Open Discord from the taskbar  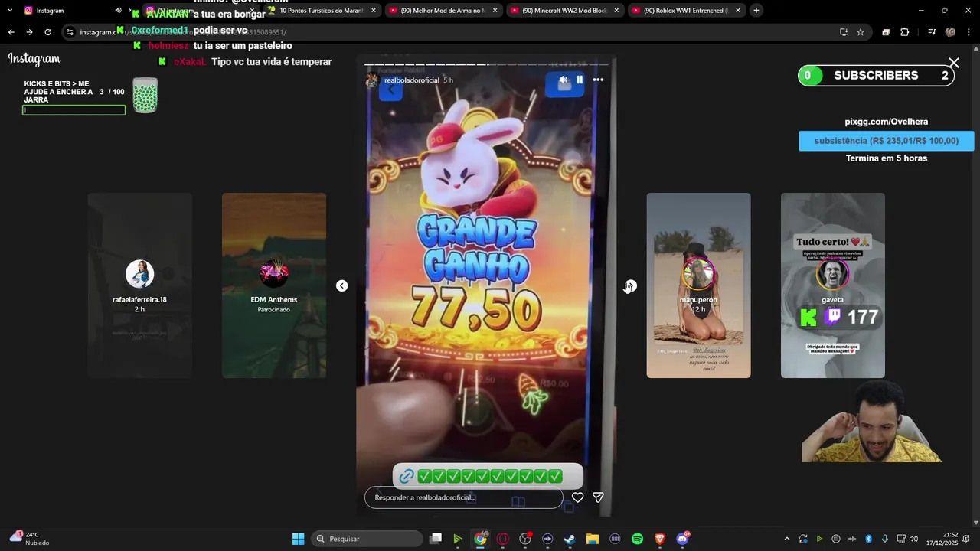(x=682, y=539)
